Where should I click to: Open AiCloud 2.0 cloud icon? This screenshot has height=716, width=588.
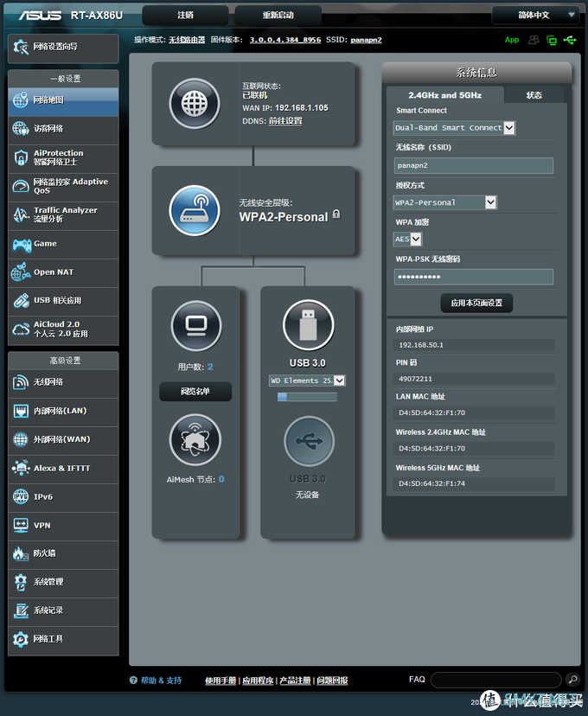point(21,329)
